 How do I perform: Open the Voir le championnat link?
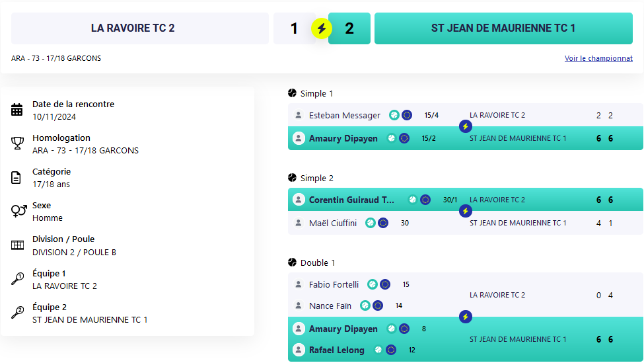point(598,58)
